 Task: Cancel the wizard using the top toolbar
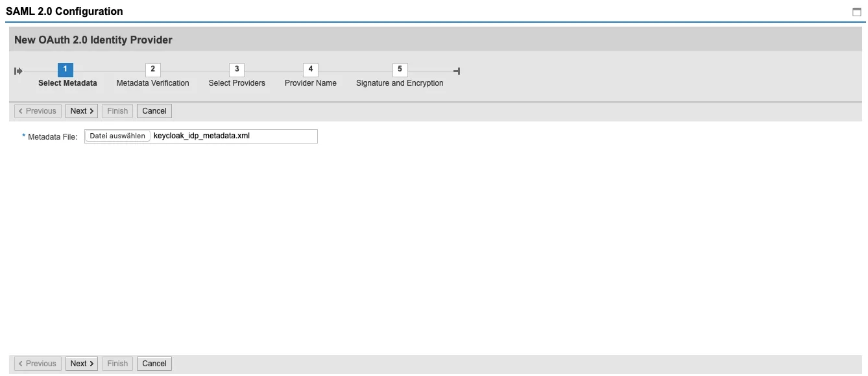(154, 111)
